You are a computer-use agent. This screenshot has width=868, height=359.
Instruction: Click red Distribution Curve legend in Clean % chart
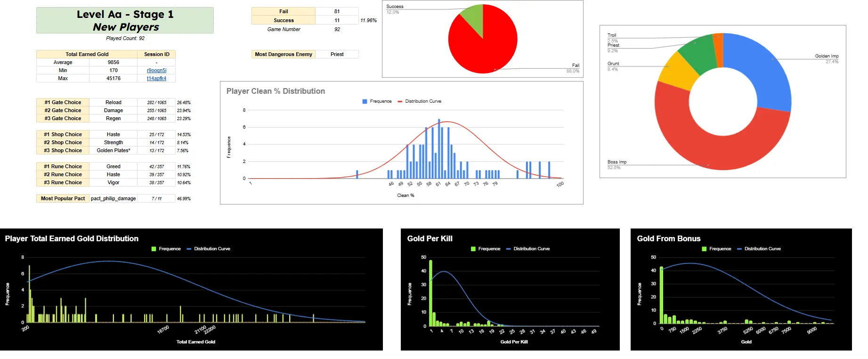click(x=419, y=101)
